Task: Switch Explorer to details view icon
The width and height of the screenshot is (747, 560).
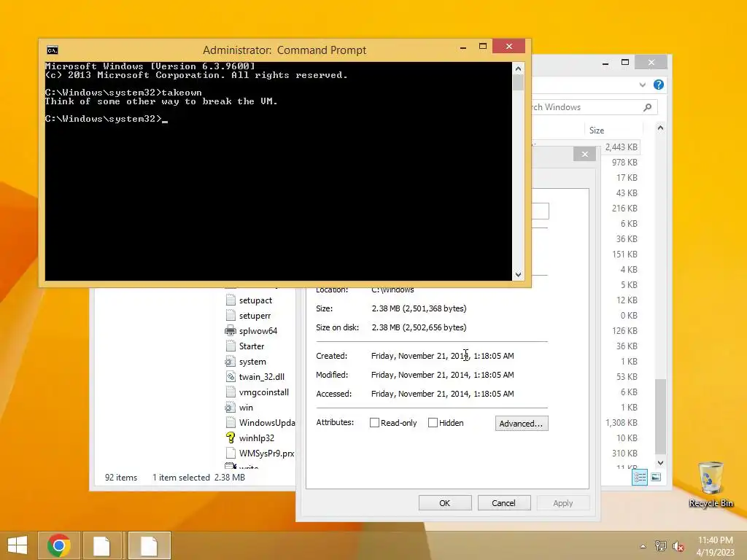Action: [x=640, y=477]
